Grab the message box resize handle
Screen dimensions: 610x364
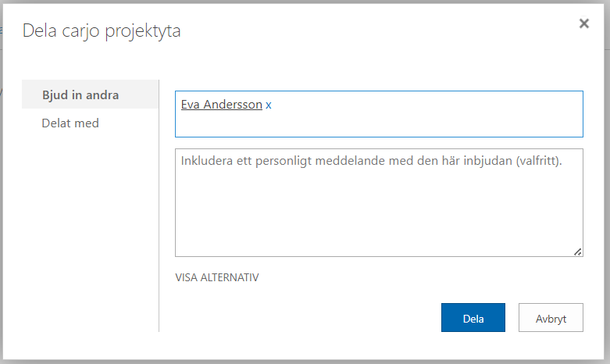coord(578,252)
